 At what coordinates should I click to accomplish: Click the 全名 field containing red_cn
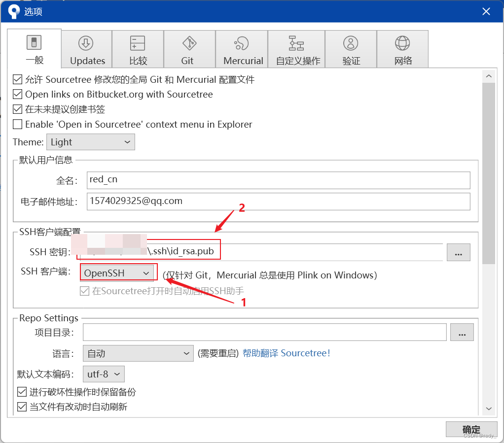[x=278, y=180]
